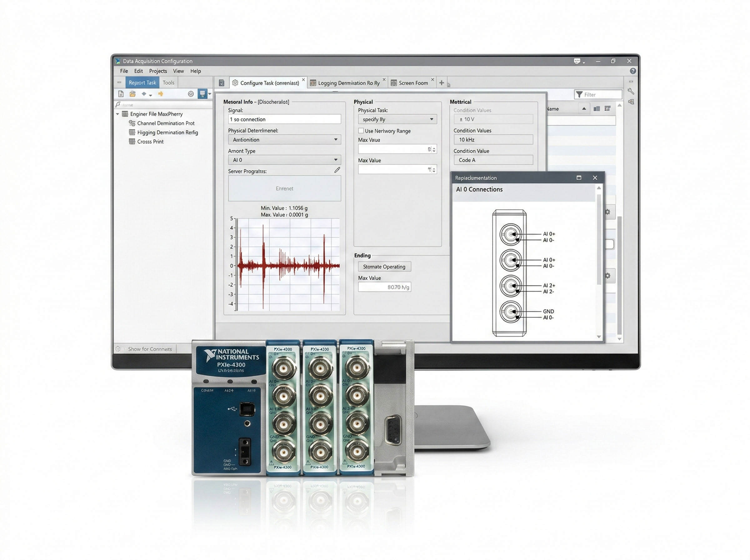The width and height of the screenshot is (750, 560).
Task: Switch to the Screen Foom tab
Action: 413,83
